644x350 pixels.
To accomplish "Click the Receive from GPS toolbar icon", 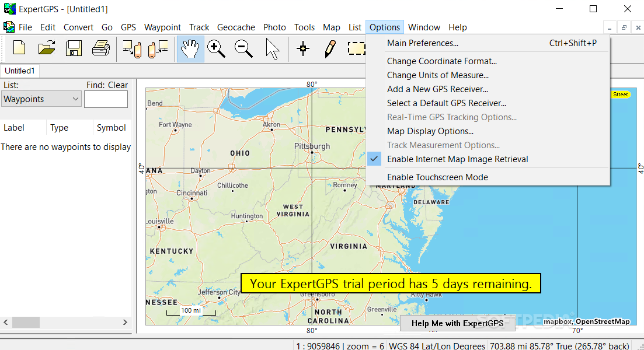I will tap(133, 49).
